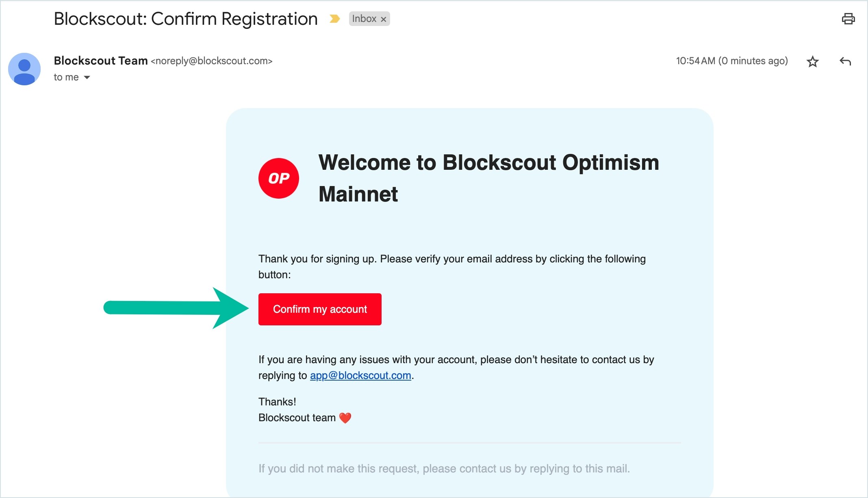Screen dimensions: 868x498
Task: Open the sender's blue profile avatar
Action: [24, 69]
